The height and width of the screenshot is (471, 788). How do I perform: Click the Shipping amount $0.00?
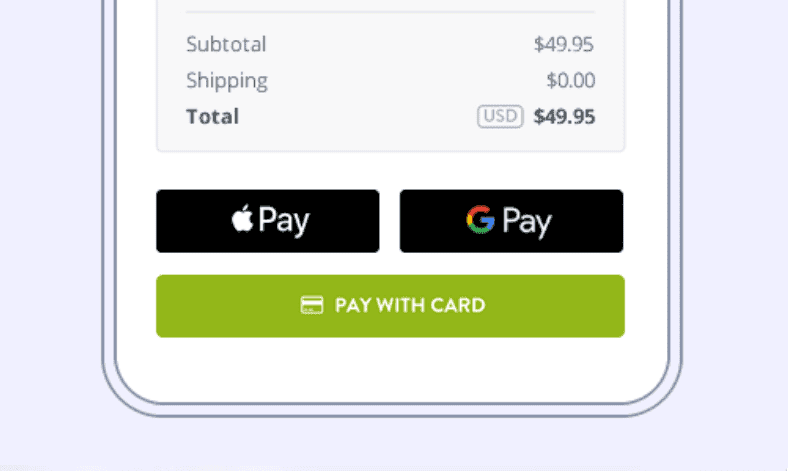pos(570,80)
